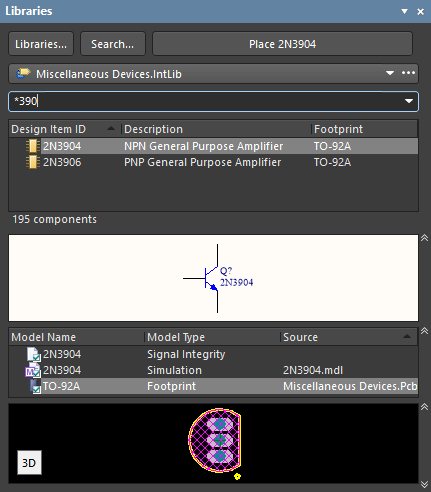Click the TO-92A footprint model icon
Viewport: 431px width, 492px height.
coord(35,386)
